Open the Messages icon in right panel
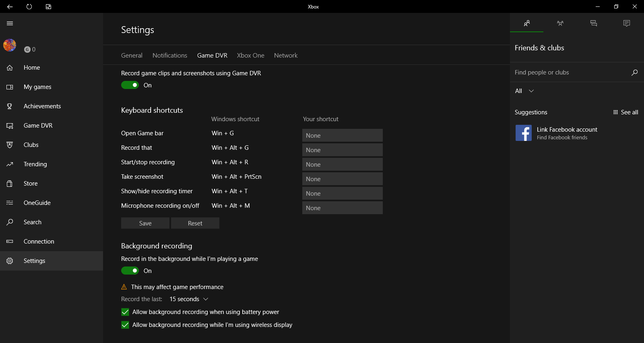The width and height of the screenshot is (644, 343). click(x=594, y=23)
